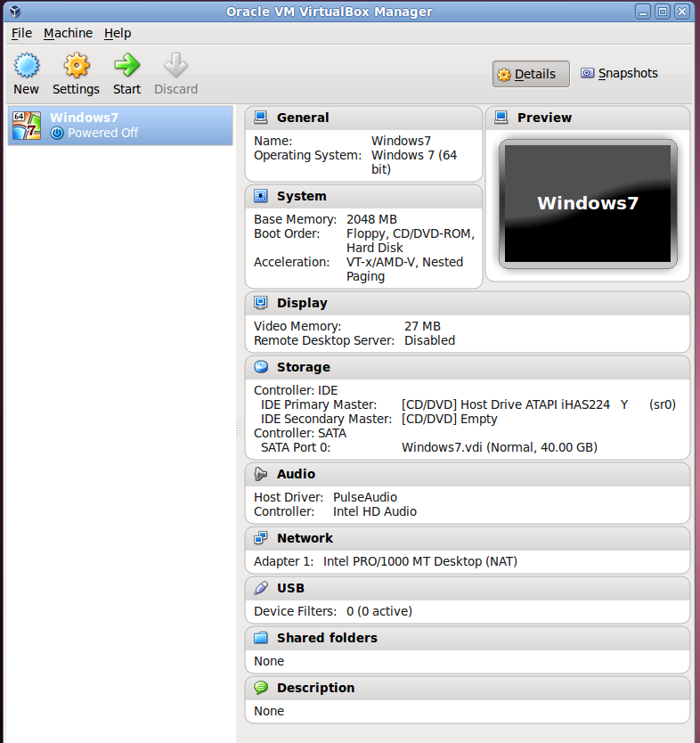Image resolution: width=700 pixels, height=743 pixels.
Task: Click the System section chip icon
Action: [260, 196]
